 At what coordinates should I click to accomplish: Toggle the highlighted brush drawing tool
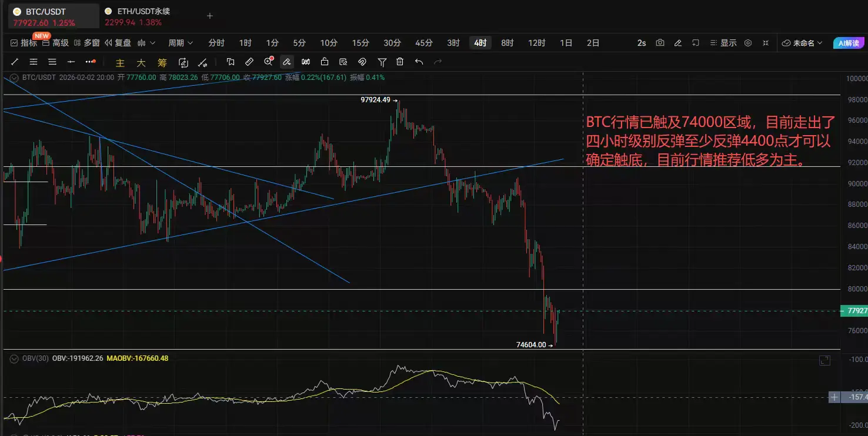[x=287, y=62]
